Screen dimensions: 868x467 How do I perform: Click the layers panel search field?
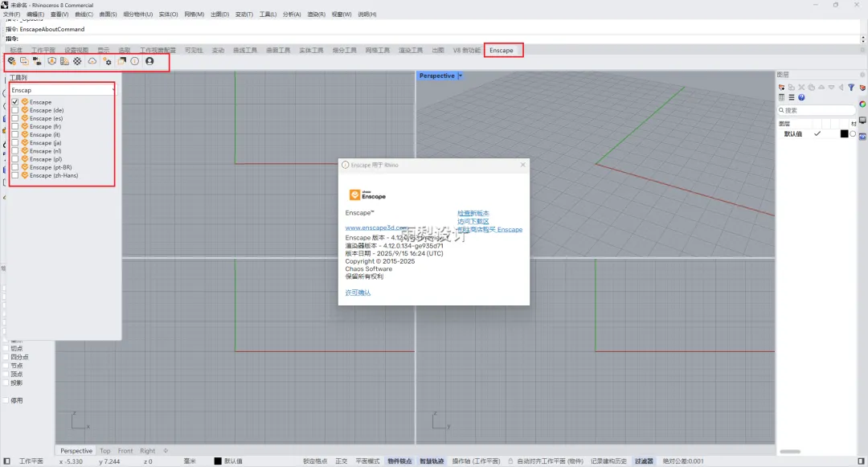point(817,111)
